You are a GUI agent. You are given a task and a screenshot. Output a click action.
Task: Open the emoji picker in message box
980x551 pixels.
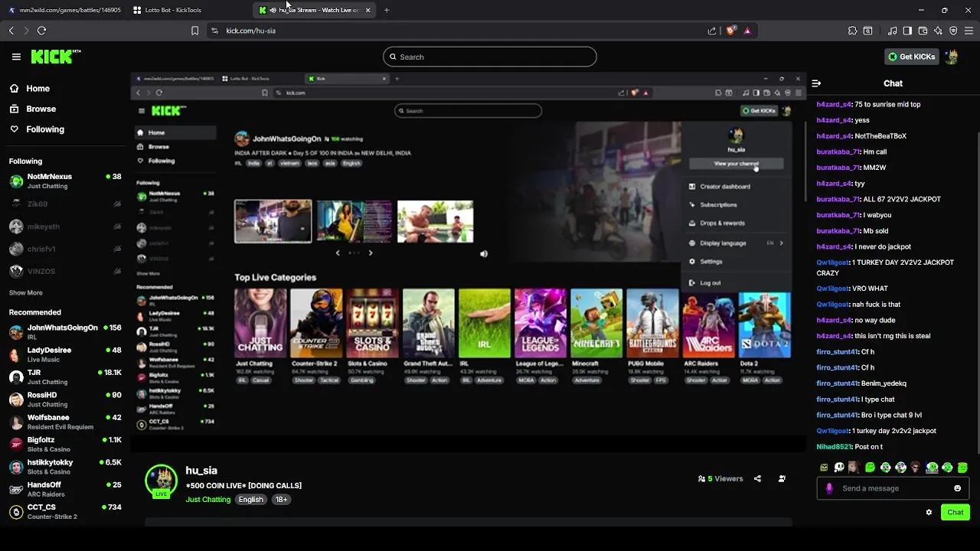pyautogui.click(x=957, y=488)
